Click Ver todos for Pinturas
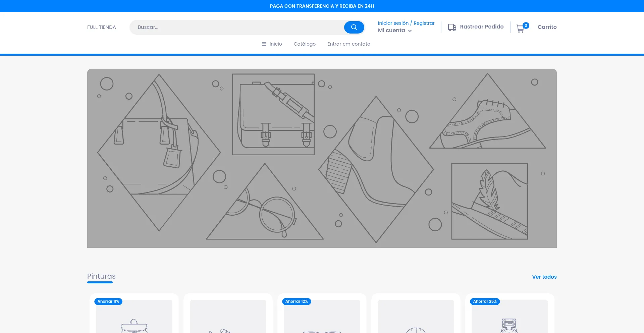 (544, 277)
